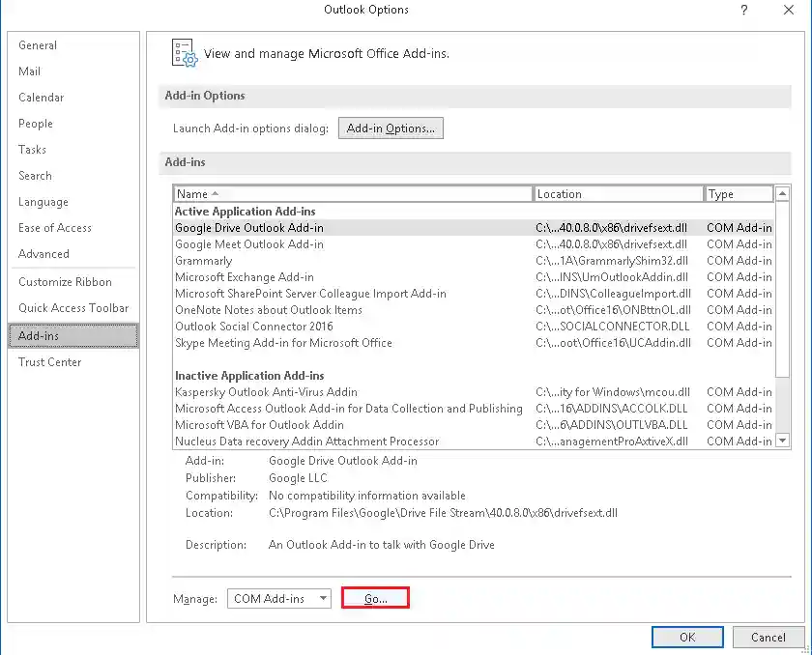Open the Manage COM Add-ins dropdown
The image size is (812, 655).
279,599
